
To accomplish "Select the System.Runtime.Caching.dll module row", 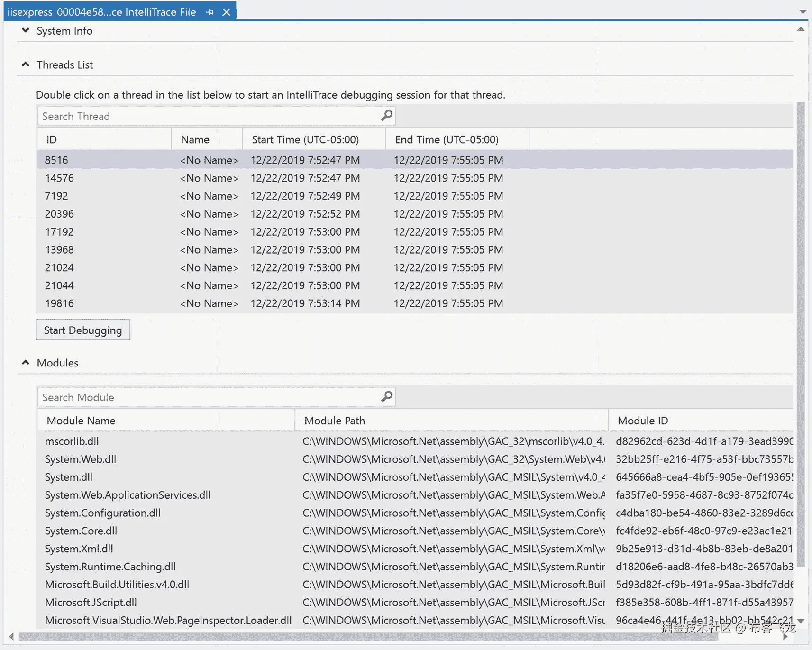I will click(415, 567).
